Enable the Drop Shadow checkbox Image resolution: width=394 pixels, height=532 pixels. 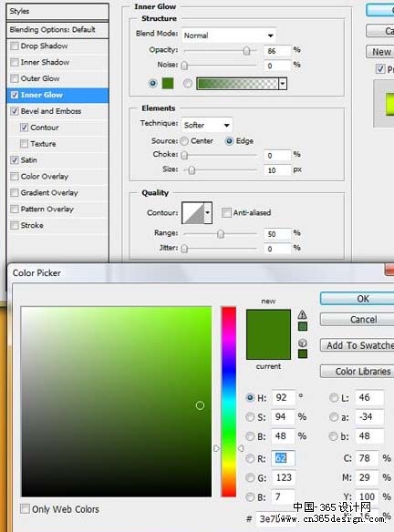coord(15,46)
